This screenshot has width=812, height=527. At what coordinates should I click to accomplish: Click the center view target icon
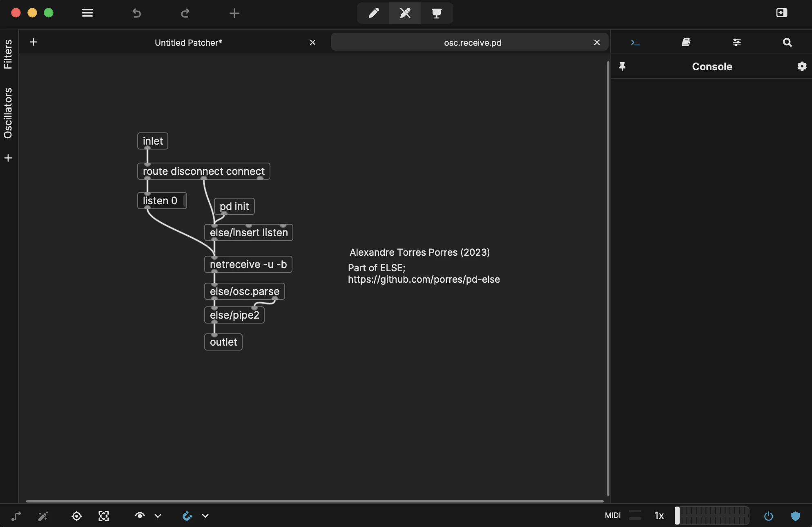pos(76,516)
